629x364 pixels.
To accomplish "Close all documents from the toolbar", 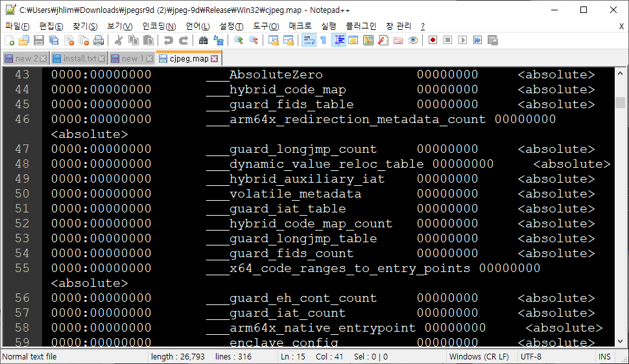I will [x=84, y=41].
